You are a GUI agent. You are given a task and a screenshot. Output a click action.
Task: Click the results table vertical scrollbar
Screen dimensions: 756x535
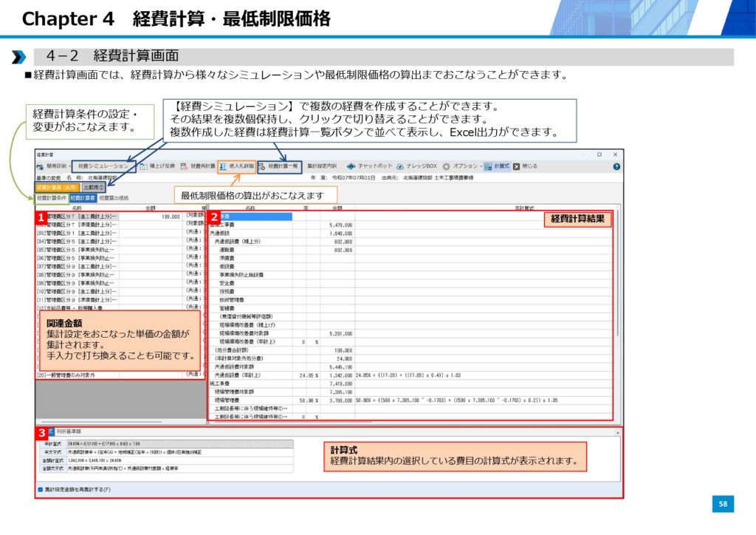click(619, 296)
